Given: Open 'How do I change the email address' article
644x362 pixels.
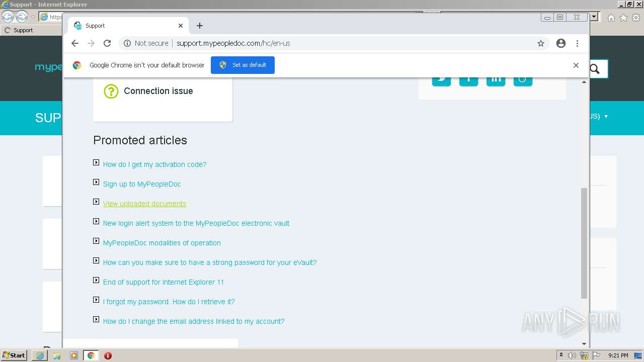Looking at the screenshot, I should click(x=194, y=321).
